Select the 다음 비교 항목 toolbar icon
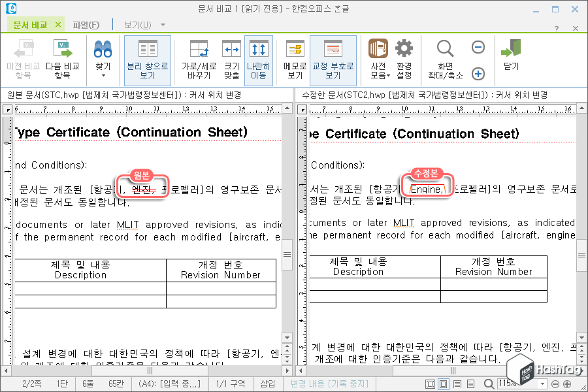Viewport: 588px width, 392px height. [61, 57]
